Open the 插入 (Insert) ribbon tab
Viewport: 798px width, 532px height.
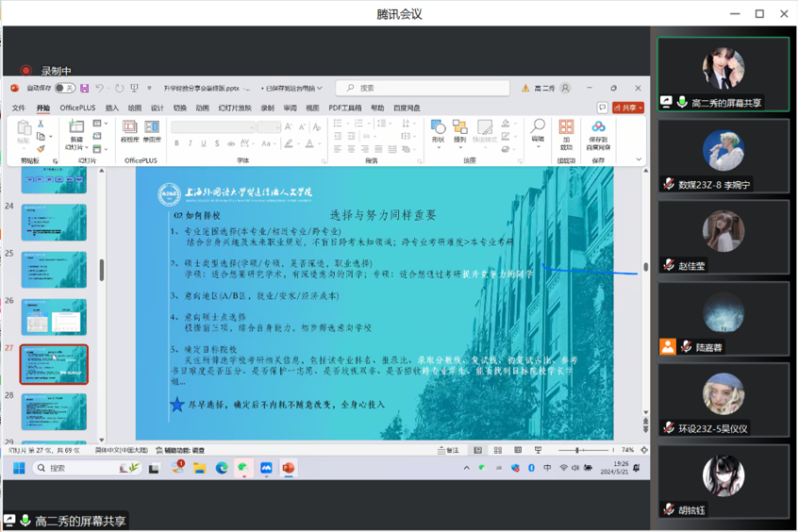click(x=112, y=108)
